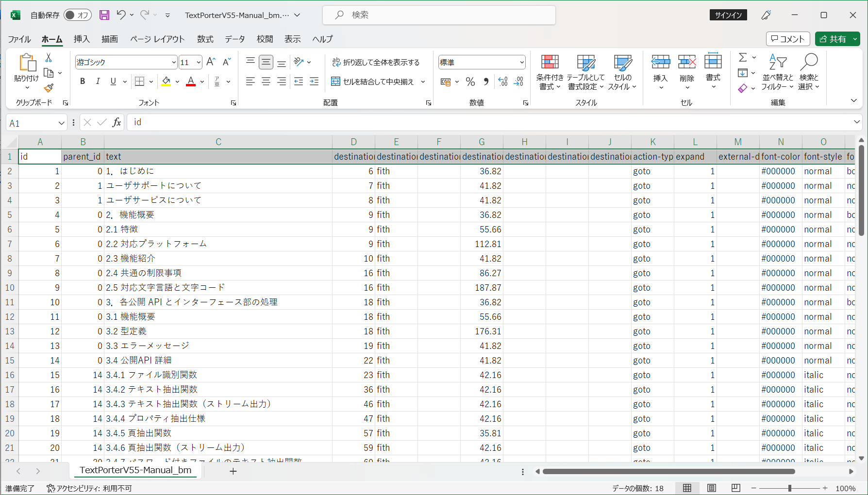Screen dimensions: 868x495
Task: Toggle wrap text for the cell
Action: coord(375,62)
